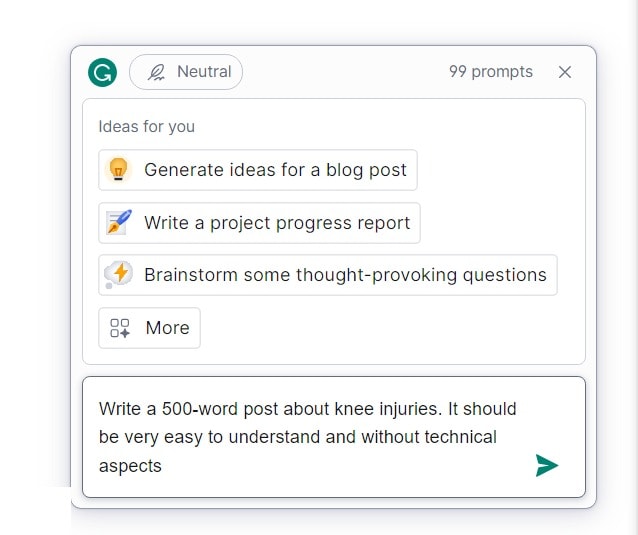The image size is (638, 535).
Task: Select Generate ideas for a blog post
Action: click(x=275, y=170)
